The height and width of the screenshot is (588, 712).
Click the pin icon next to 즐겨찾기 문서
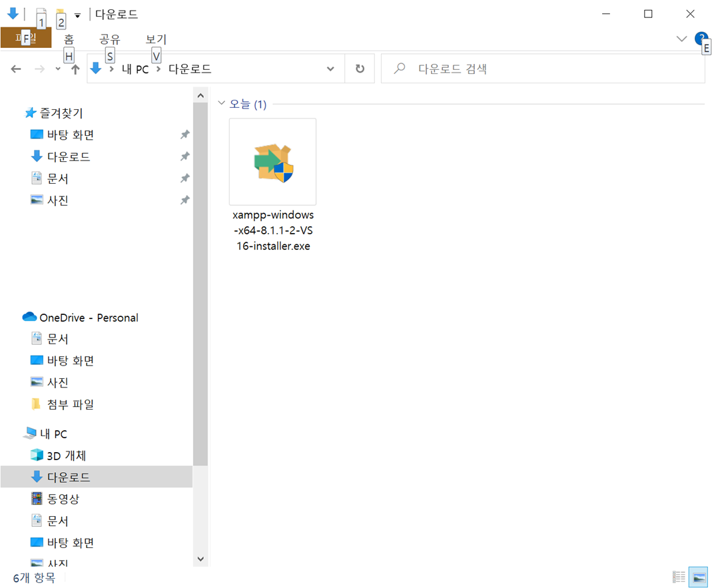pyautogui.click(x=184, y=178)
